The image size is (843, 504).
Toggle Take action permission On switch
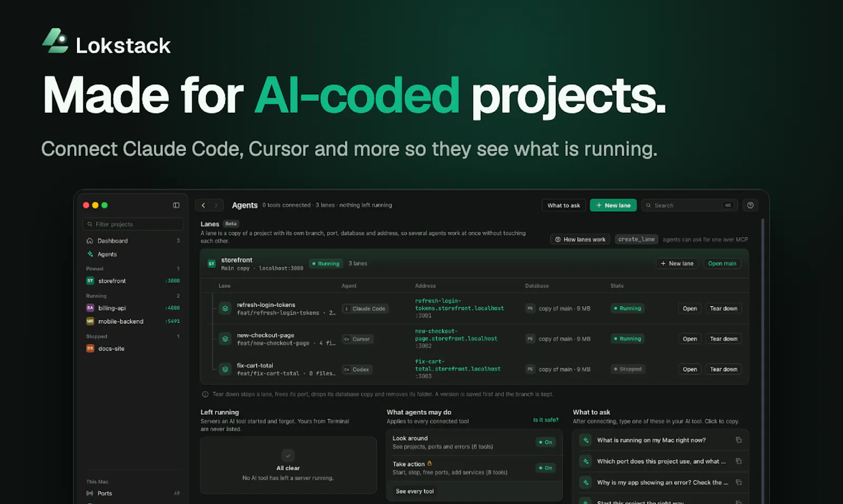click(545, 468)
